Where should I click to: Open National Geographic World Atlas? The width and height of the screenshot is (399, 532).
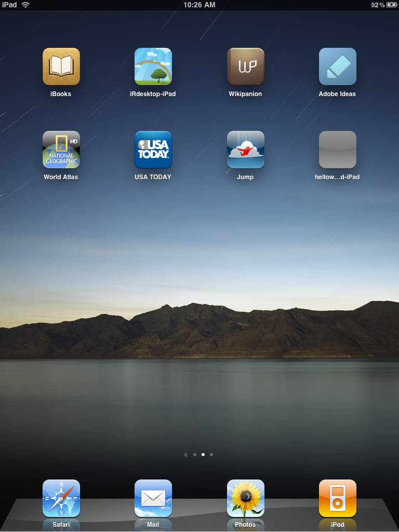point(61,150)
